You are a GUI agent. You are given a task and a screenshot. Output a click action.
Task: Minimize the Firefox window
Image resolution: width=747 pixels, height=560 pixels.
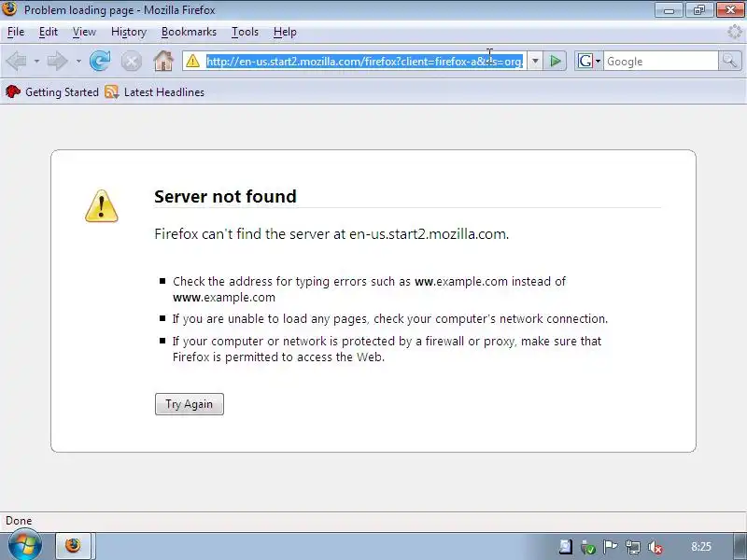point(669,10)
